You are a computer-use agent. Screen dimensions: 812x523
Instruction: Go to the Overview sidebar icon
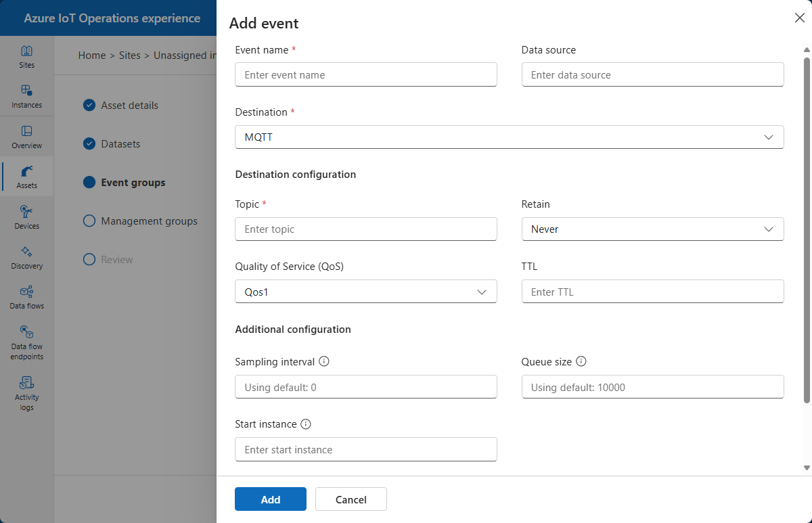coord(27,131)
